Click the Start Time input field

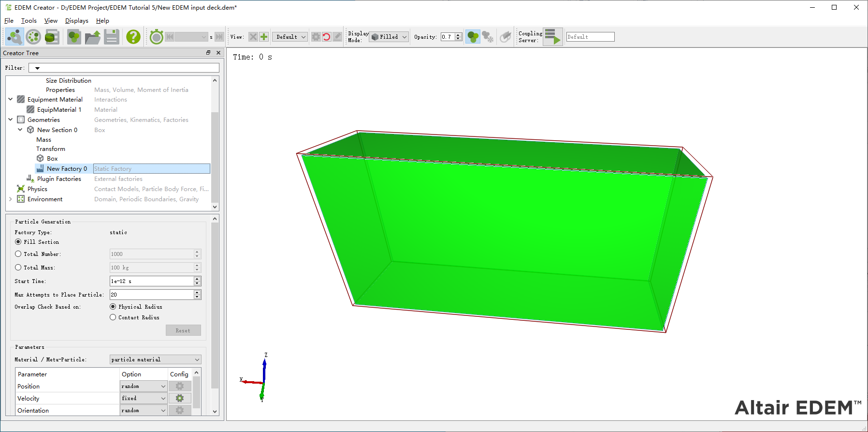click(x=151, y=281)
